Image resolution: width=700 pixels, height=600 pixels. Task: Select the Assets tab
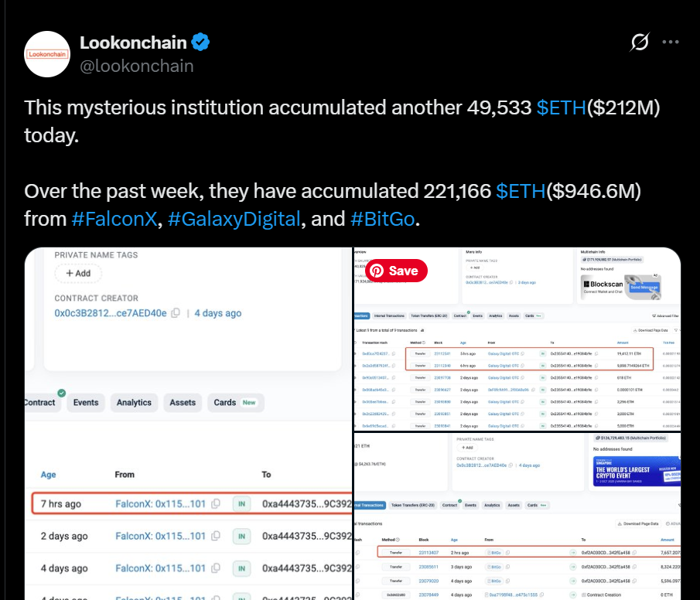[183, 402]
